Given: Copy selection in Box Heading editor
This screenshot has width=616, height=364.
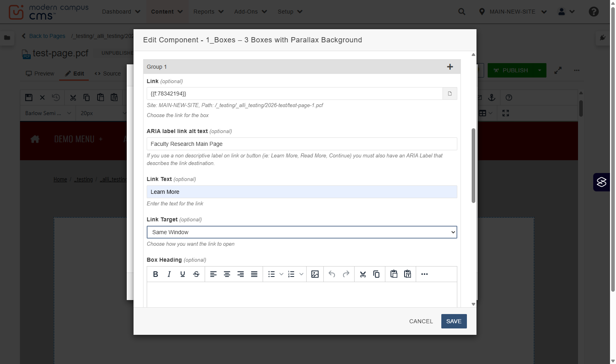Looking at the screenshot, I should point(377,274).
